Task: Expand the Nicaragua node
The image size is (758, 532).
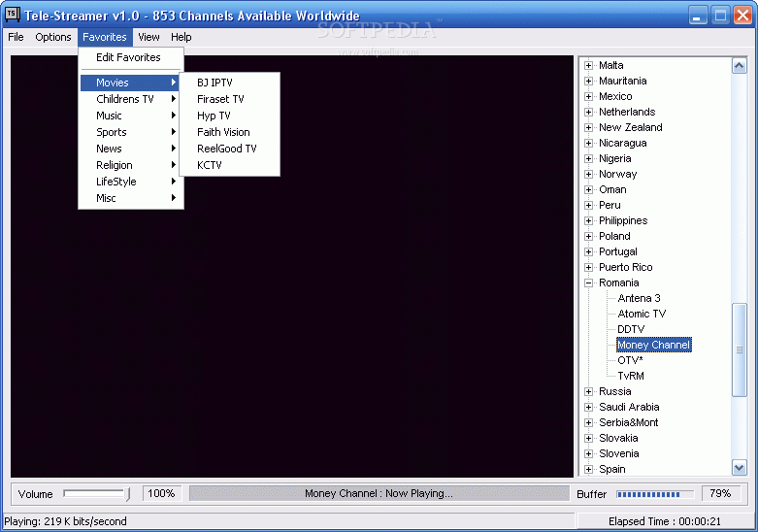Action: coord(588,143)
